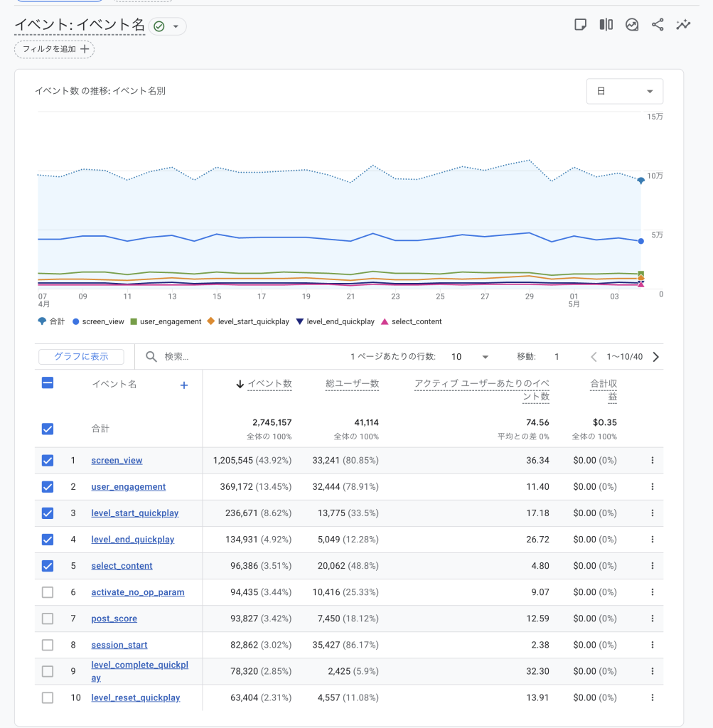
Task: Open three-dot menu for level_reset_quickplay row
Action: click(652, 697)
